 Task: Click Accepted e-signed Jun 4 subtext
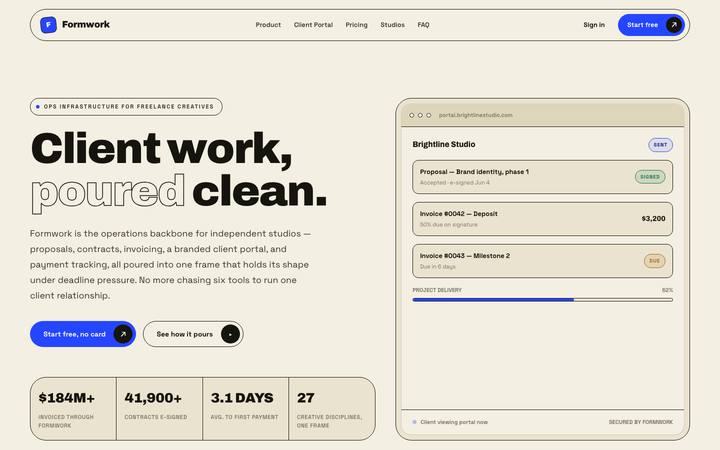point(455,183)
